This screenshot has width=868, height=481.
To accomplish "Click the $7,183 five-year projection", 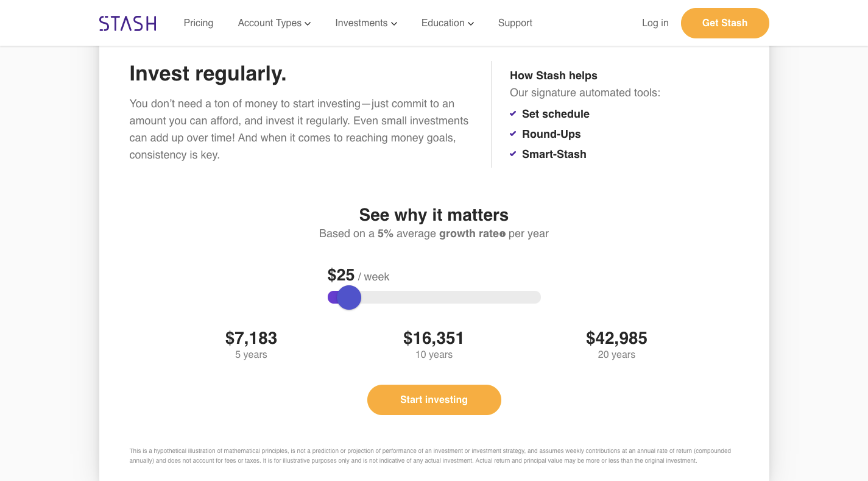I will [251, 338].
